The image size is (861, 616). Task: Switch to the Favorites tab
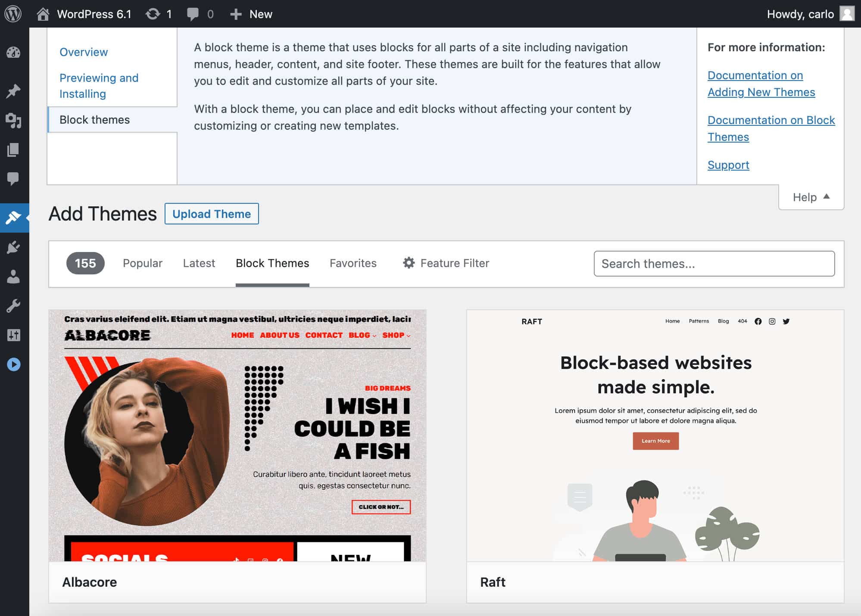tap(353, 263)
